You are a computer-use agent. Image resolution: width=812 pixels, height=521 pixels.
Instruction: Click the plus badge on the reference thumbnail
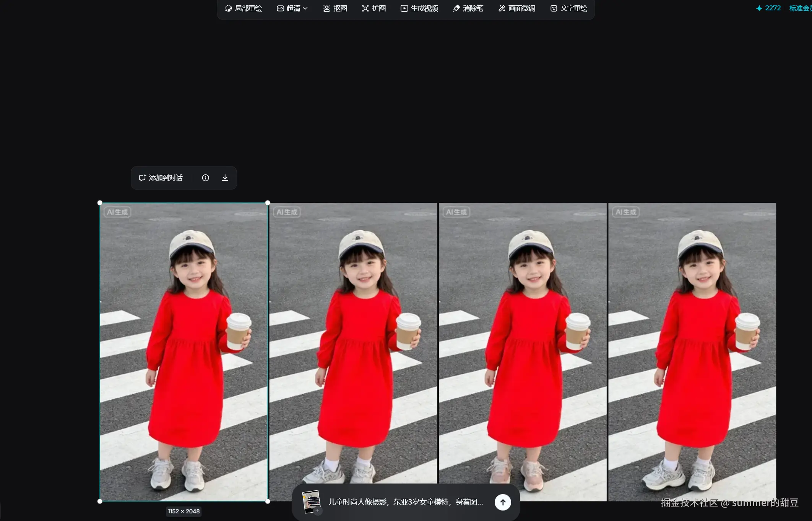(318, 511)
